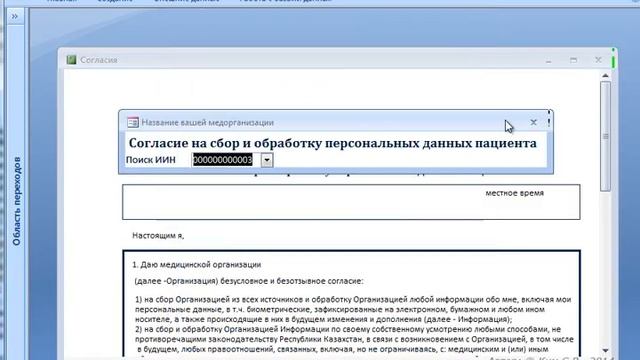Click the scroll up arrow of the report
Screen dimensions: 640x360
pyautogui.click(x=605, y=76)
